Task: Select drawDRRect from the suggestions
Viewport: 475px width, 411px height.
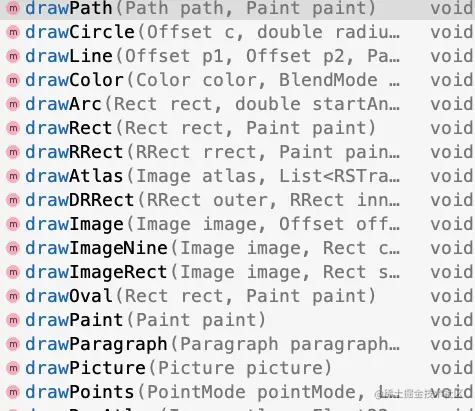Action: (x=237, y=200)
